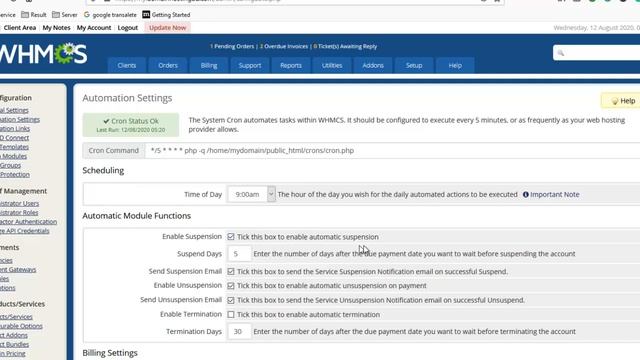Click the Ticket(s) Awaiting Reply link
Viewport: 640px width, 360px height.
coord(345,47)
